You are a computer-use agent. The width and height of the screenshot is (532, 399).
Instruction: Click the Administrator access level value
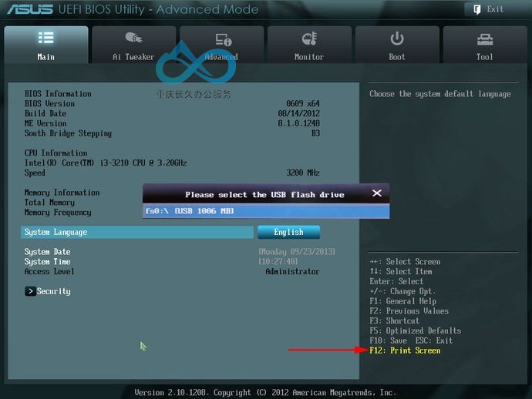coord(292,272)
